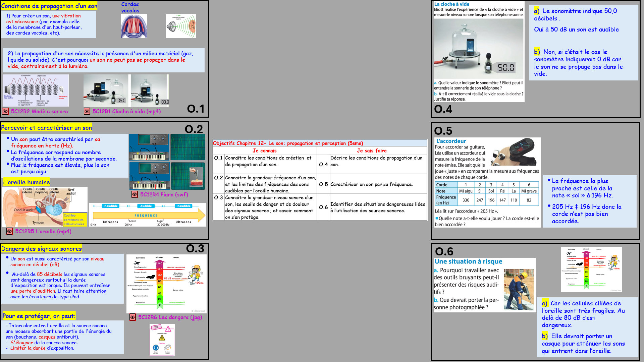Click the yellow FRÉQUENCE arrow
Screen dimensions: 644x362
pos(149,216)
